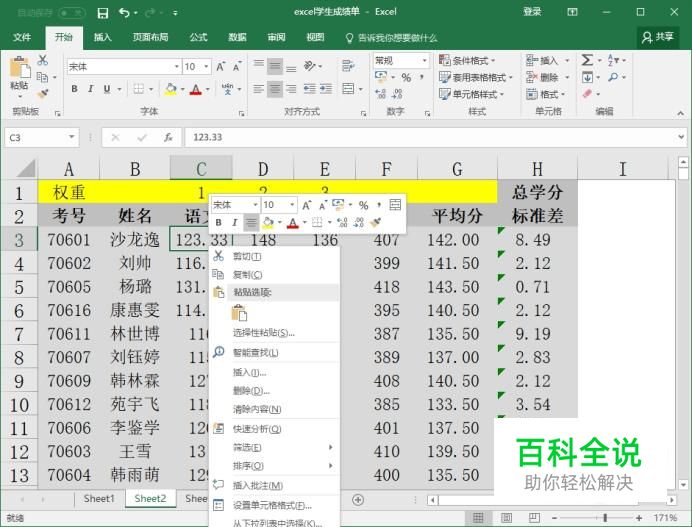Toggle middle vertical alignment in ribbon
Image resolution: width=692 pixels, height=527 pixels.
(275, 66)
